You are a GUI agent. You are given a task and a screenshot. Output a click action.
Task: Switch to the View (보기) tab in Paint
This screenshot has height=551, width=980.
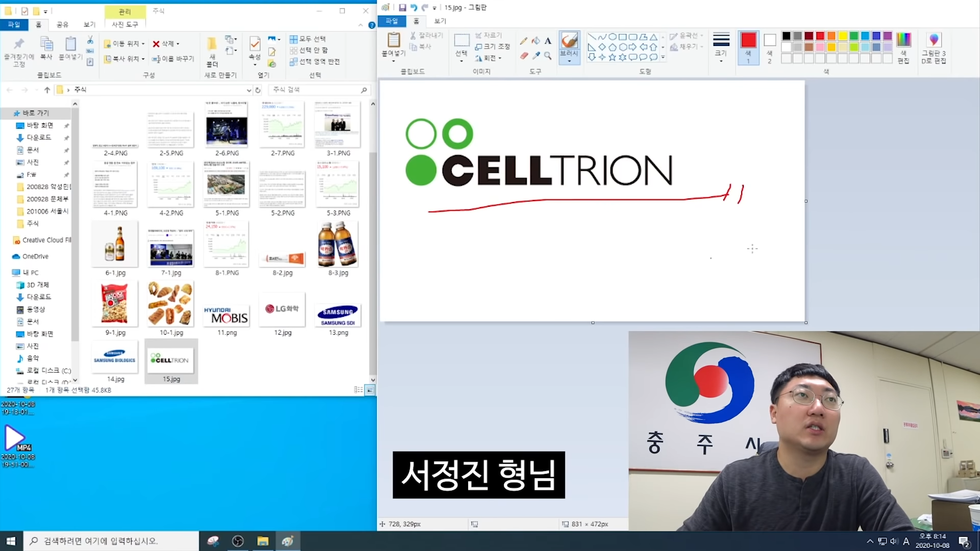[x=440, y=21]
